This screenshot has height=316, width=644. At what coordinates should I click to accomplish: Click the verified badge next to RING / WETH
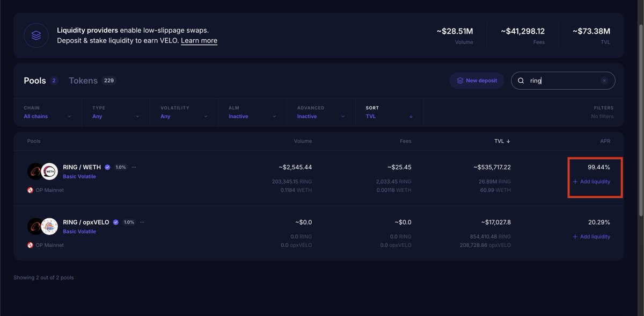pyautogui.click(x=107, y=167)
